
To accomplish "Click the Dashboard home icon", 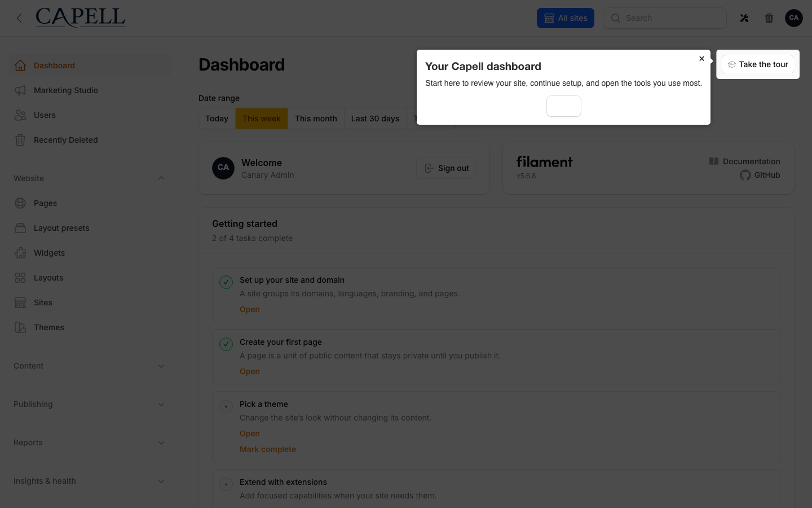I will tap(20, 65).
